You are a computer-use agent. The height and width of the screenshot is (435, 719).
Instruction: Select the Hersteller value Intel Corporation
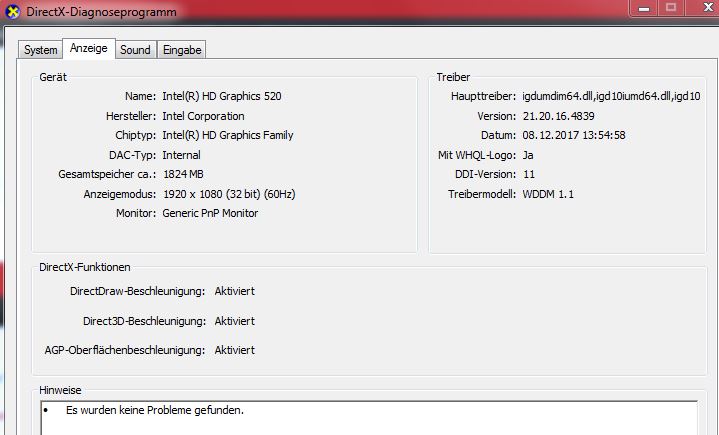203,116
